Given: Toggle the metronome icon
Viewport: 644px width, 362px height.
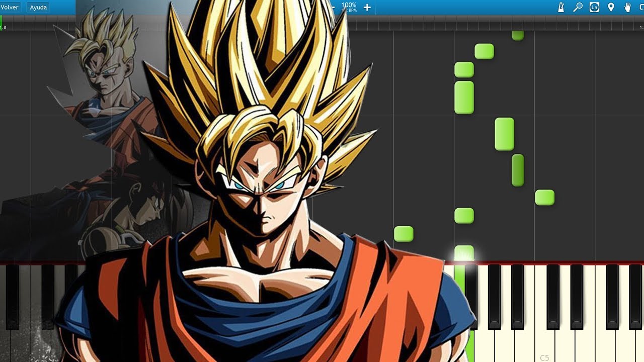Looking at the screenshot, I should click(561, 8).
